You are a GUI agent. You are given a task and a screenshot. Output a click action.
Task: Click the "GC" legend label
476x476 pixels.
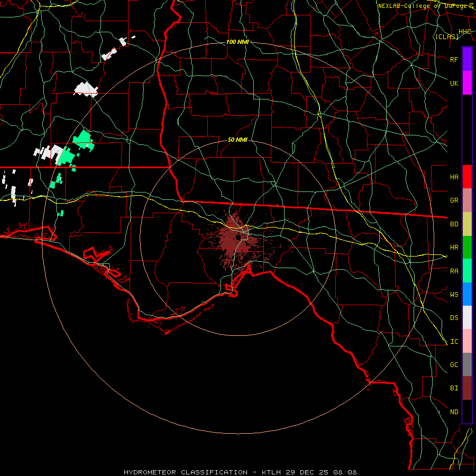(454, 365)
